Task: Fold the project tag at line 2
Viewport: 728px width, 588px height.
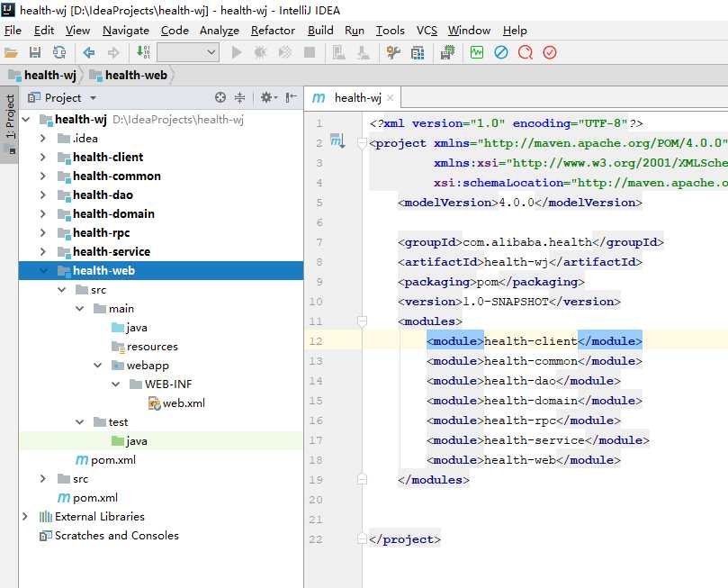Action: pos(362,143)
